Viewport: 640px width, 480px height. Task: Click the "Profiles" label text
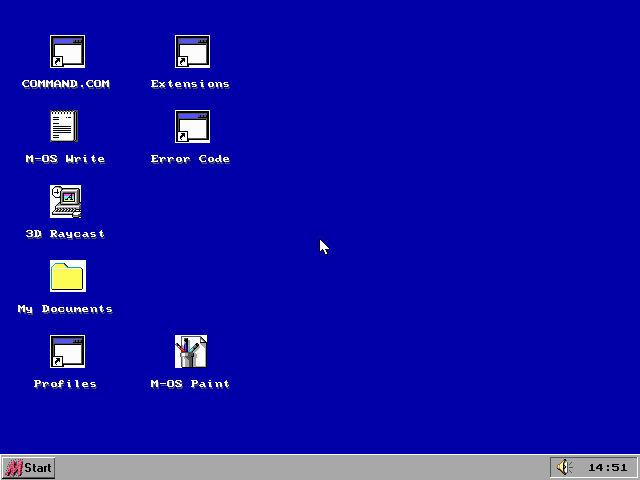(65, 384)
